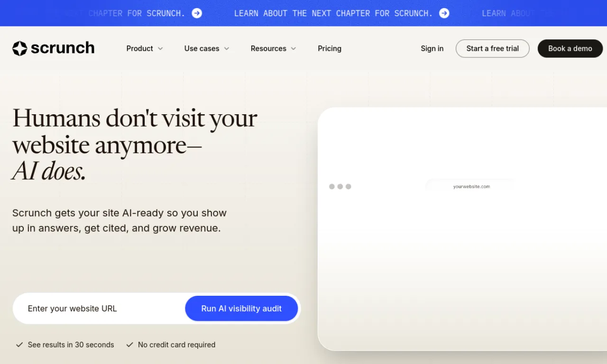Click the checkmark next to 'No credit card required'
The height and width of the screenshot is (364, 607).
click(129, 345)
